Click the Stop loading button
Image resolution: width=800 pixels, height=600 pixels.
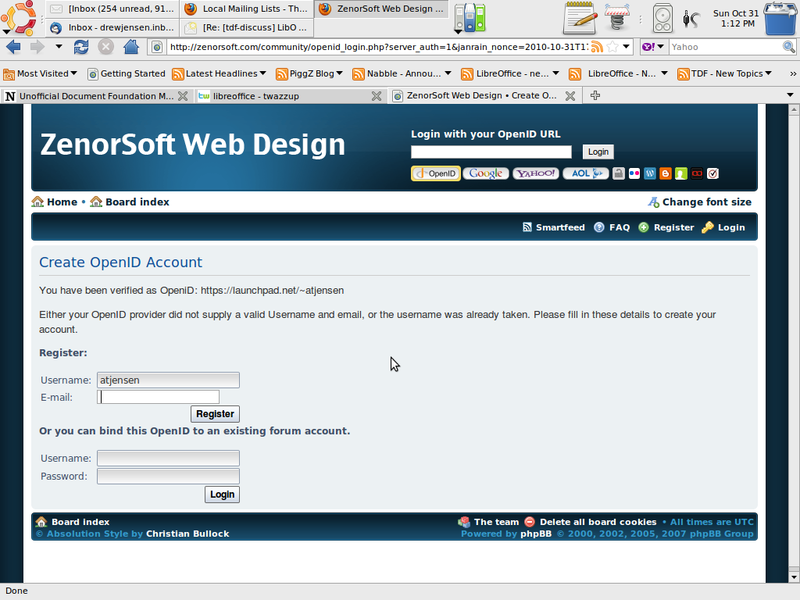[x=106, y=47]
